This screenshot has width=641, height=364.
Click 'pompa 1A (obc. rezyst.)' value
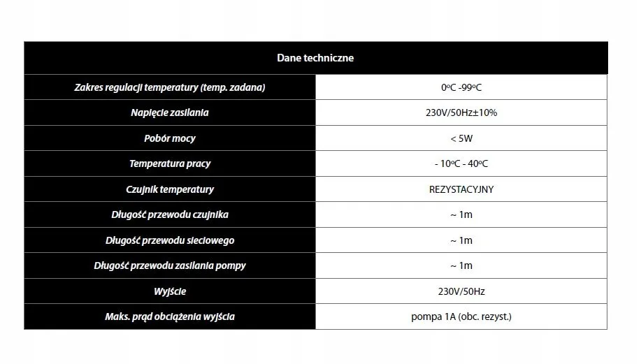[461, 316]
